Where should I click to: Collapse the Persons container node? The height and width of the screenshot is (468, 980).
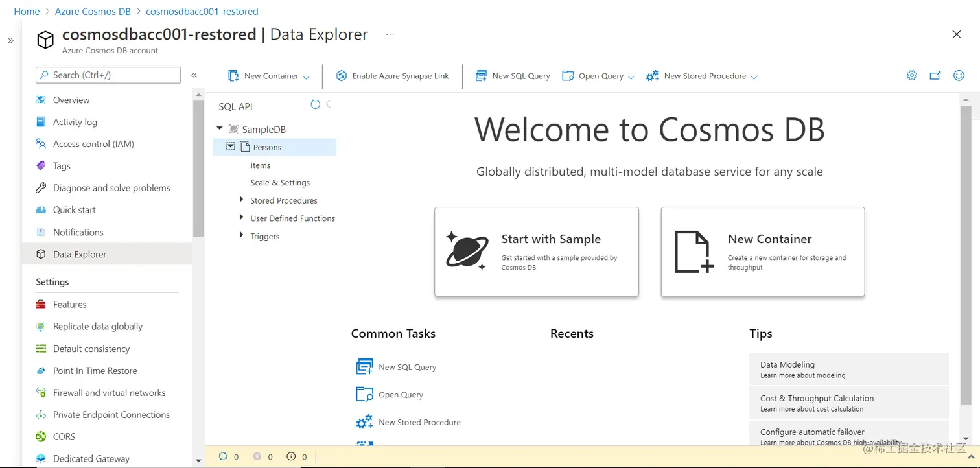pyautogui.click(x=230, y=146)
